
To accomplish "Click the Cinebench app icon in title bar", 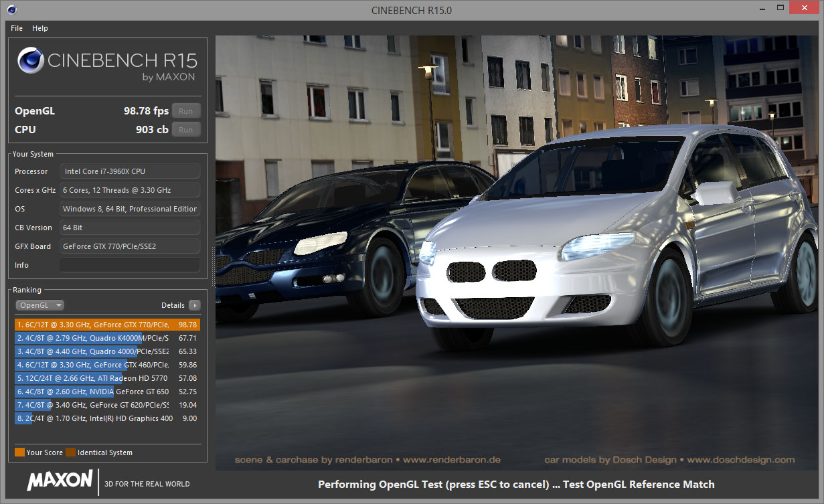I will pos(11,10).
